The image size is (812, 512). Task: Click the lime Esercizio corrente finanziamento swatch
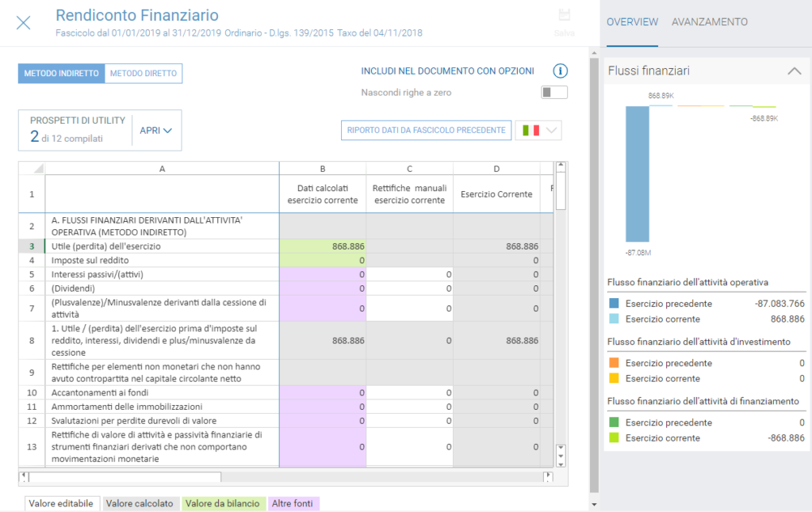(x=614, y=438)
